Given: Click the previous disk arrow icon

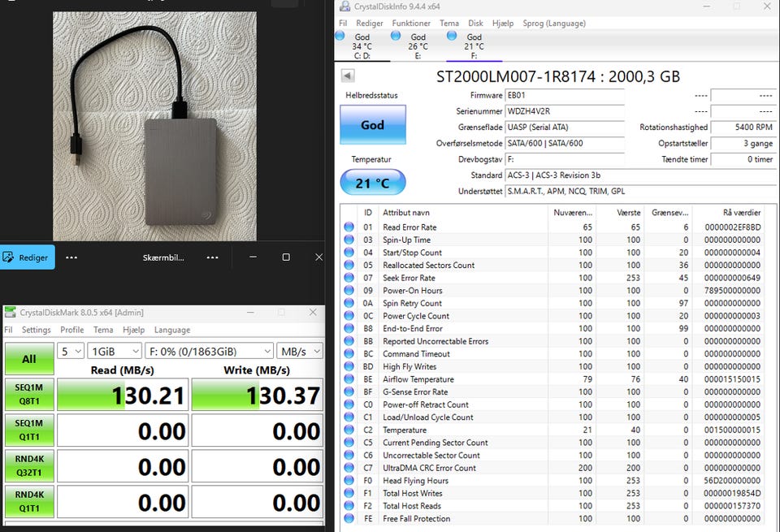Looking at the screenshot, I should pyautogui.click(x=348, y=76).
